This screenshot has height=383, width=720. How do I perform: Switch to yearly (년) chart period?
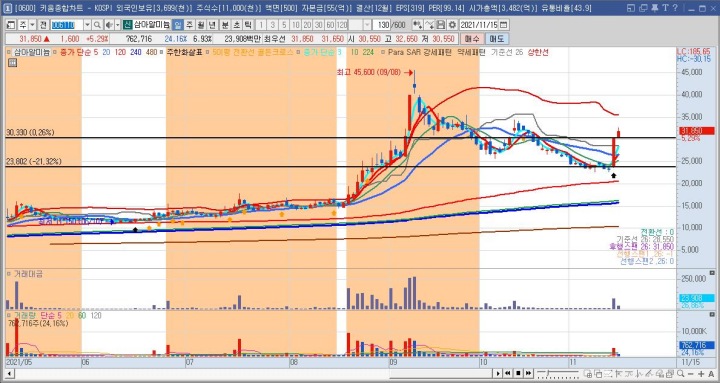coord(212,25)
